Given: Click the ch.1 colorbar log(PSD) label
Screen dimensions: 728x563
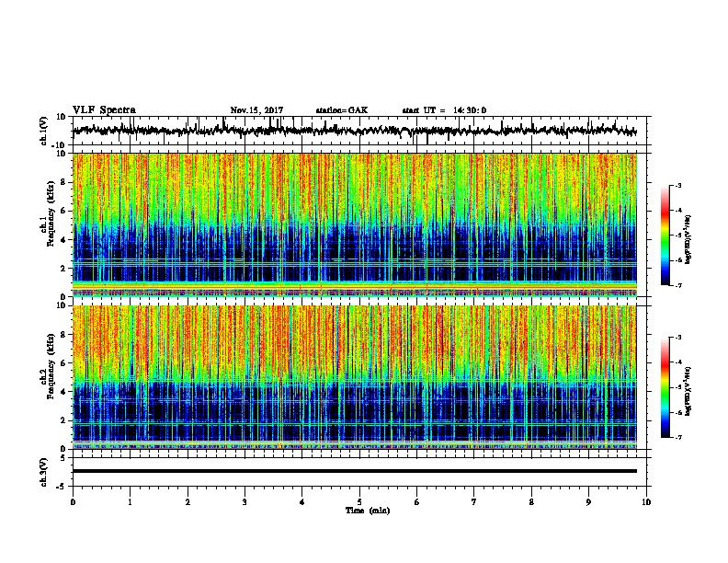Looking at the screenshot, I should point(688,239).
